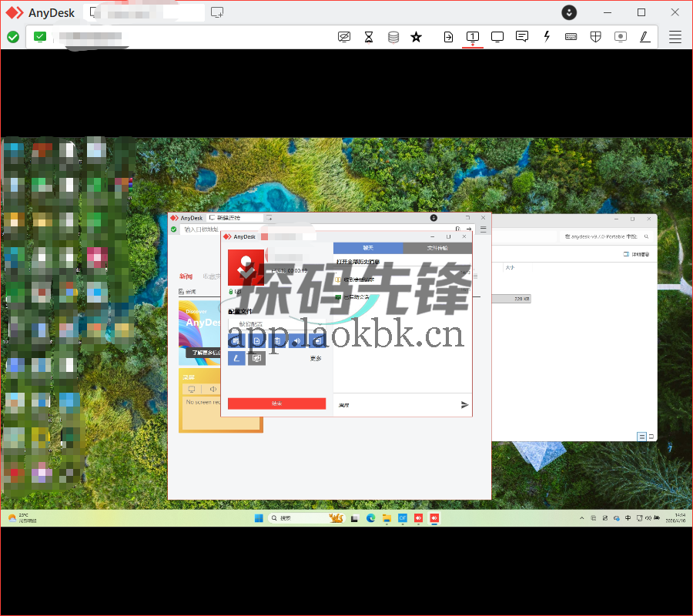Open the chat icon on the session toolbar
Image resolution: width=693 pixels, height=616 pixels.
pos(522,36)
